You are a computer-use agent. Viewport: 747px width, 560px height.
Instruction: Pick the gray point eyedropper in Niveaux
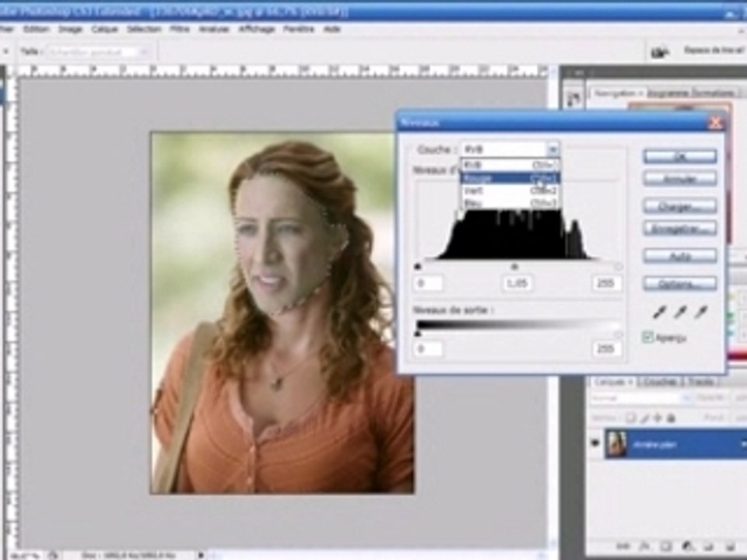pos(680,312)
